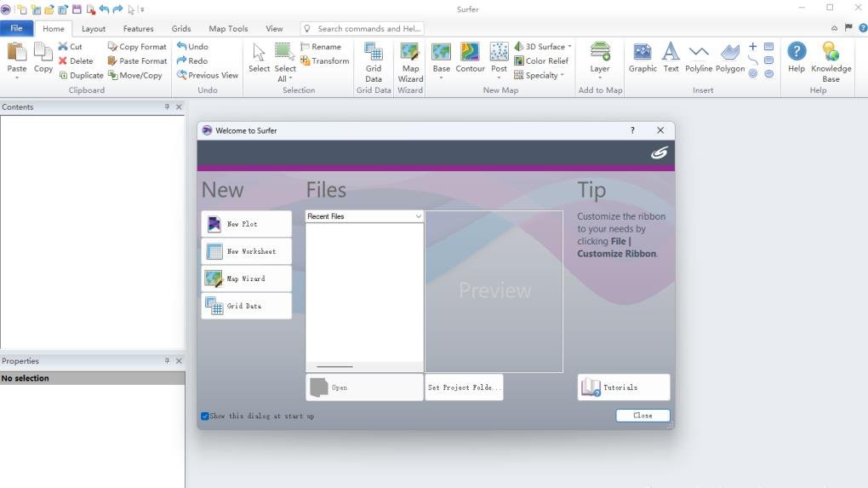Click the Paste icon in Clipboard group
Viewport: 868px width, 488px height.
(x=17, y=53)
